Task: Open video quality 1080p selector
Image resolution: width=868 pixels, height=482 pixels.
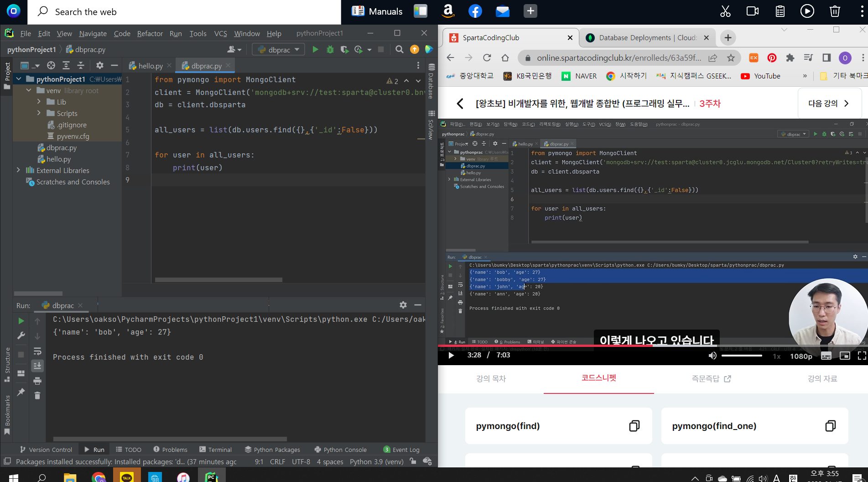Action: pyautogui.click(x=801, y=356)
